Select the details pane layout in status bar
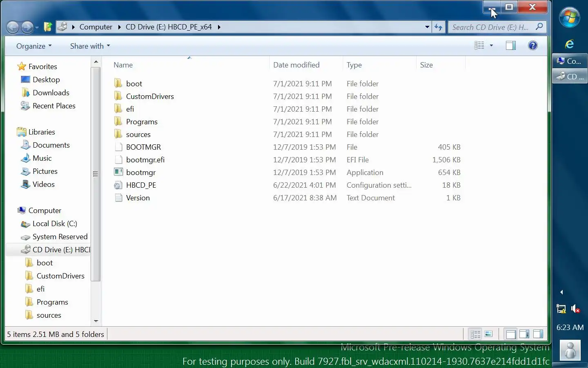This screenshot has width=588, height=368. tap(524, 334)
